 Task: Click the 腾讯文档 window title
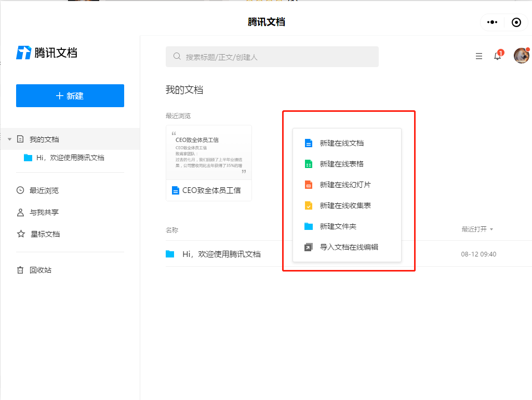click(267, 22)
